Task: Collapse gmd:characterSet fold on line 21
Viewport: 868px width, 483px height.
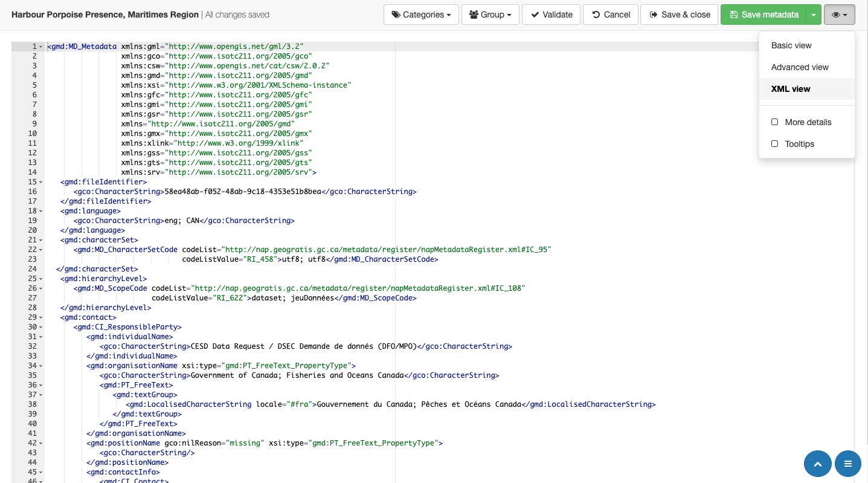Action: [x=40, y=240]
